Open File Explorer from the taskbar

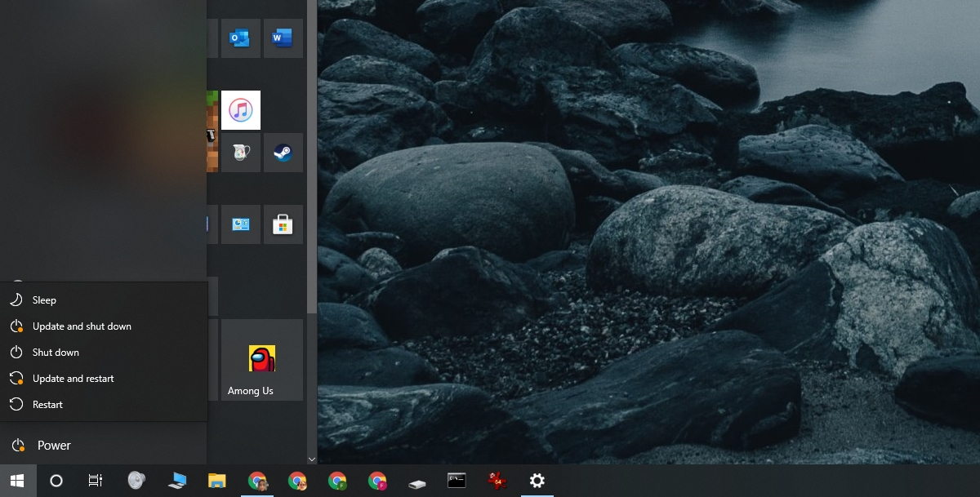pyautogui.click(x=216, y=481)
